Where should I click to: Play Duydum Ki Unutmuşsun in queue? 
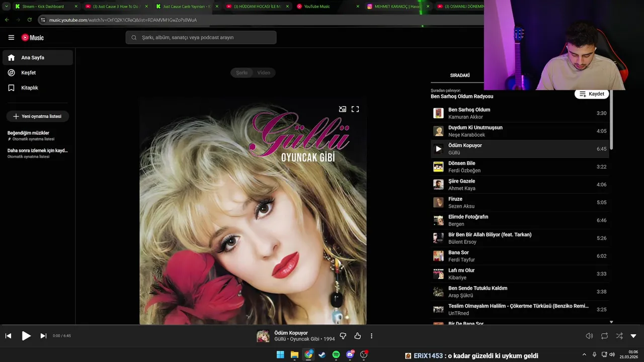click(x=520, y=131)
